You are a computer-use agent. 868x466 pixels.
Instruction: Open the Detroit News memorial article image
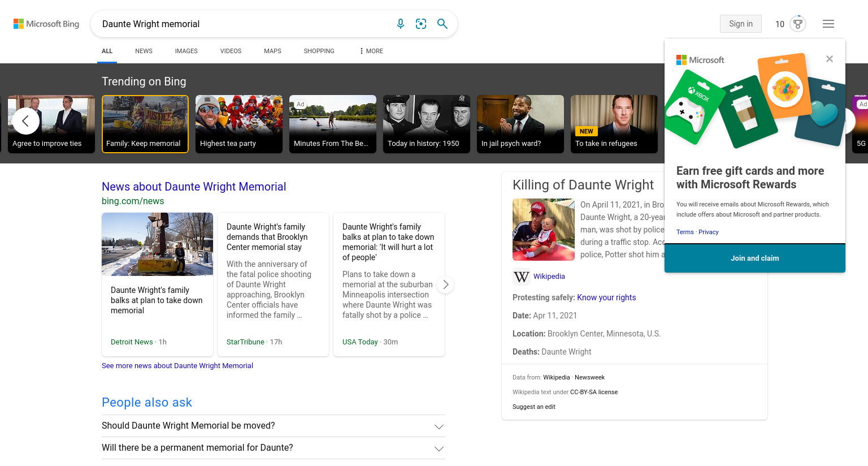click(x=158, y=244)
